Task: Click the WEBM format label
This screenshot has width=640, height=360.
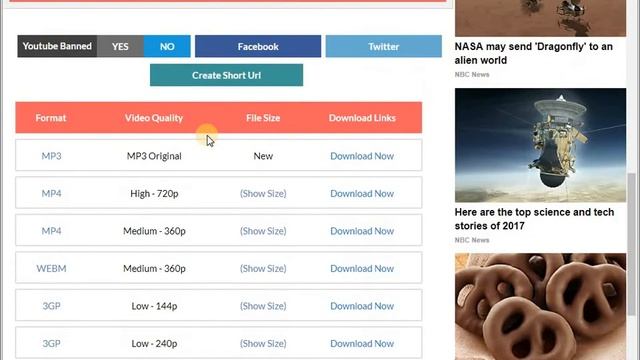Action: tap(51, 269)
